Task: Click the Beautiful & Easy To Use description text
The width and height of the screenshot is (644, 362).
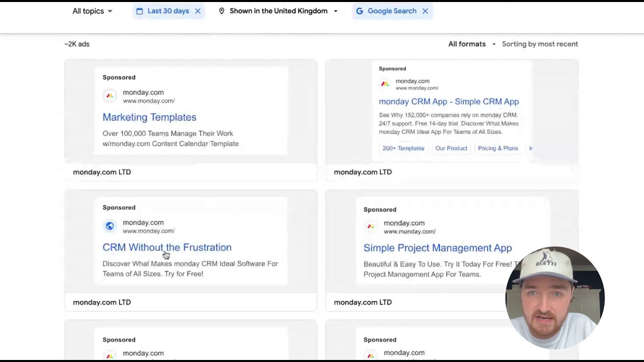Action: click(441, 269)
